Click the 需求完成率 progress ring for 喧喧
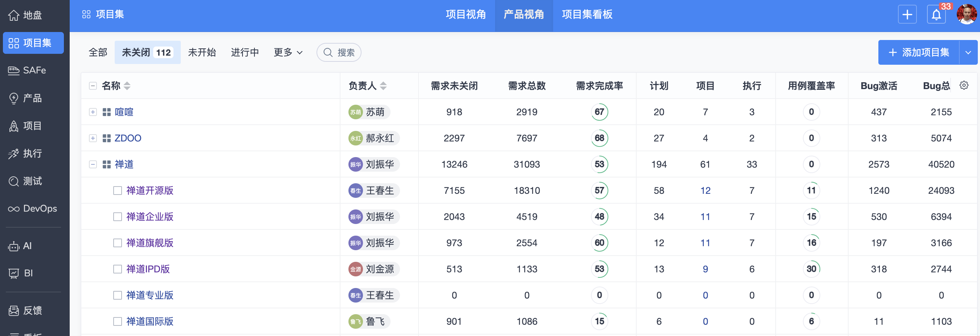This screenshot has width=980, height=336. (599, 112)
